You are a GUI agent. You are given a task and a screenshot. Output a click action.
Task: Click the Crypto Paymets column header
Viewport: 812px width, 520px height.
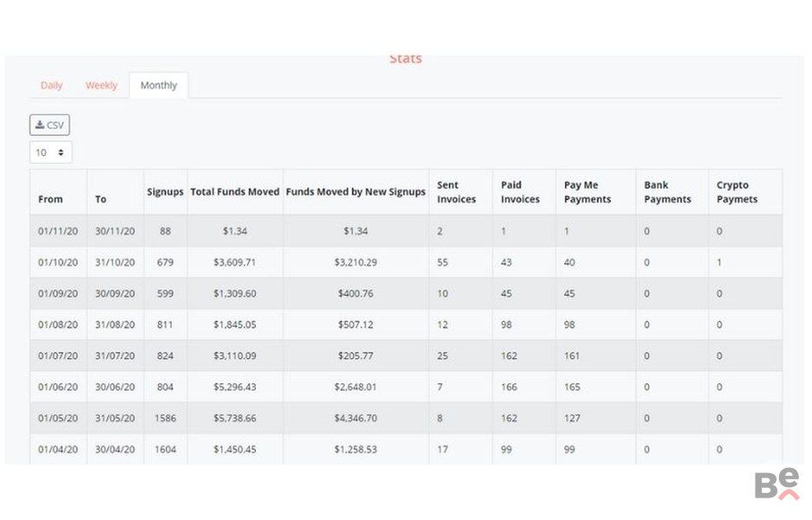pos(737,192)
